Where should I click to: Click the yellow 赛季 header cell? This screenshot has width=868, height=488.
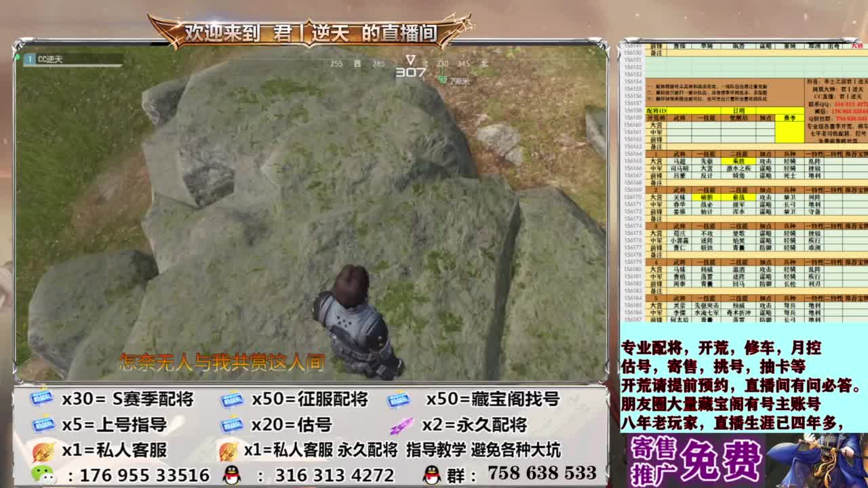[789, 118]
